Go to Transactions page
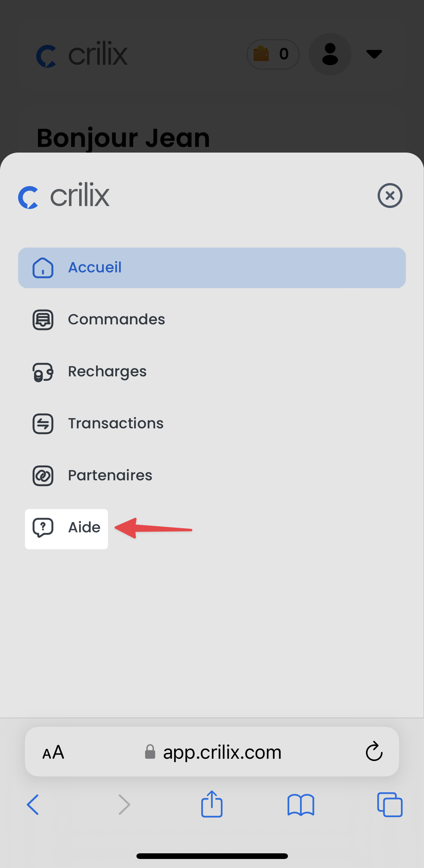Screen dimensions: 424x868 [116, 423]
